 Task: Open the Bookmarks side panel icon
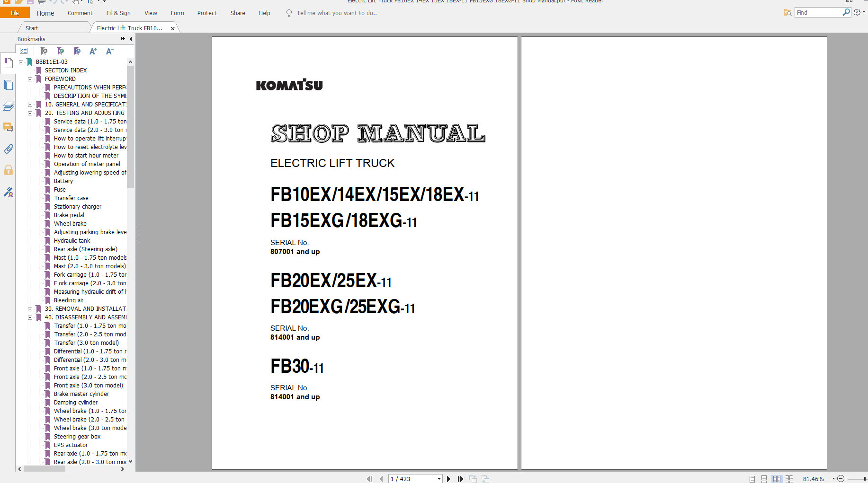pyautogui.click(x=8, y=63)
